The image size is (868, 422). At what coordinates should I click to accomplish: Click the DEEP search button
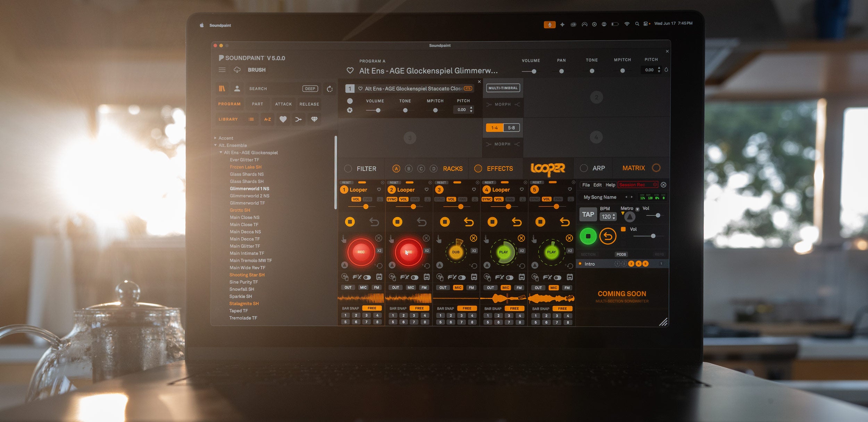point(310,89)
